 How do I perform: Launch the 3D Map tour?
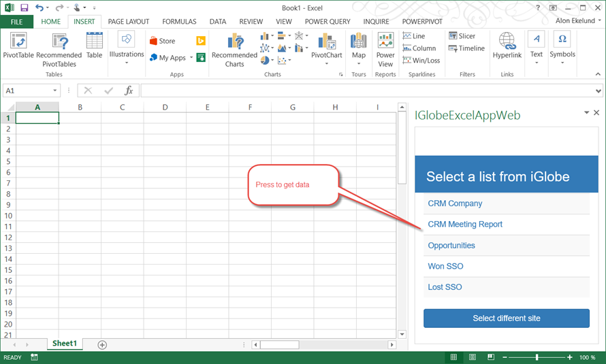pyautogui.click(x=359, y=48)
